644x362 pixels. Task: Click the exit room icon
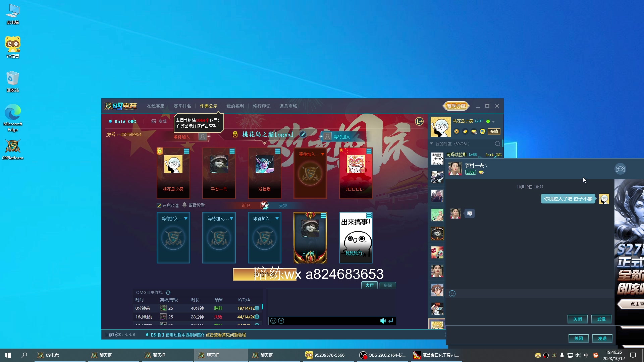point(419,121)
